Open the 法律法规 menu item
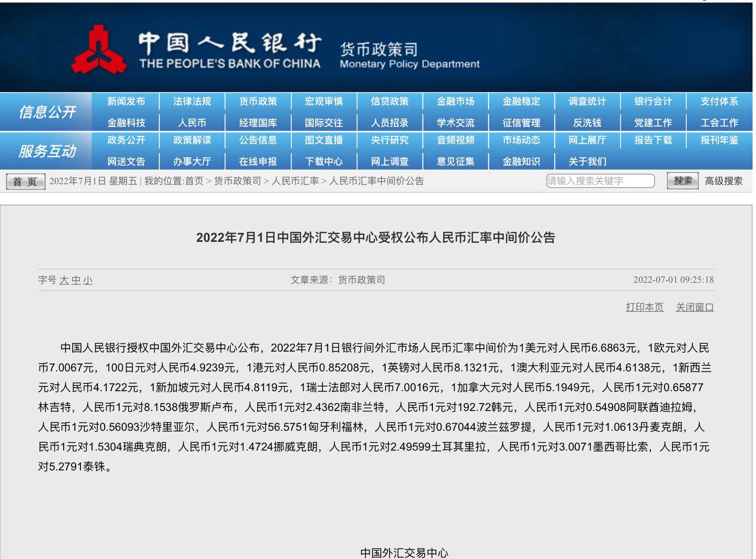 [192, 102]
